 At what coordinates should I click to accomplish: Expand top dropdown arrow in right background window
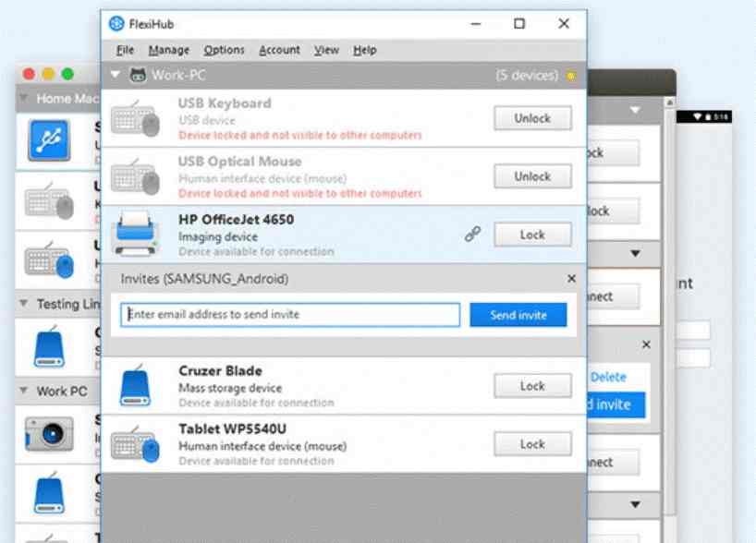[x=636, y=110]
